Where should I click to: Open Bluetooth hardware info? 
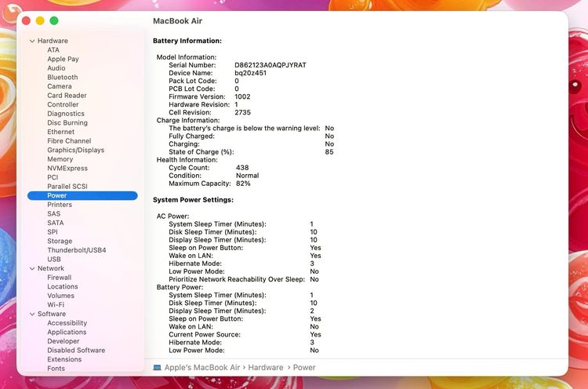63,78
